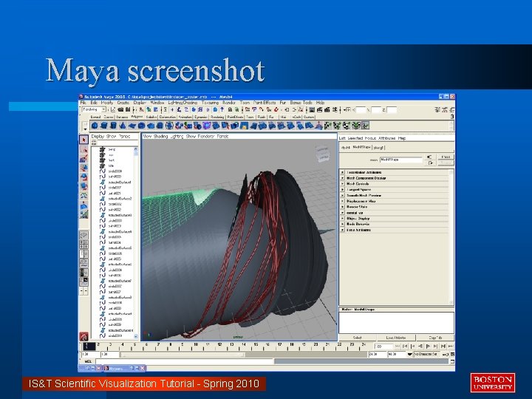Expand Extra Attributes section
Viewport: 532px width, 399px height.
click(x=342, y=230)
